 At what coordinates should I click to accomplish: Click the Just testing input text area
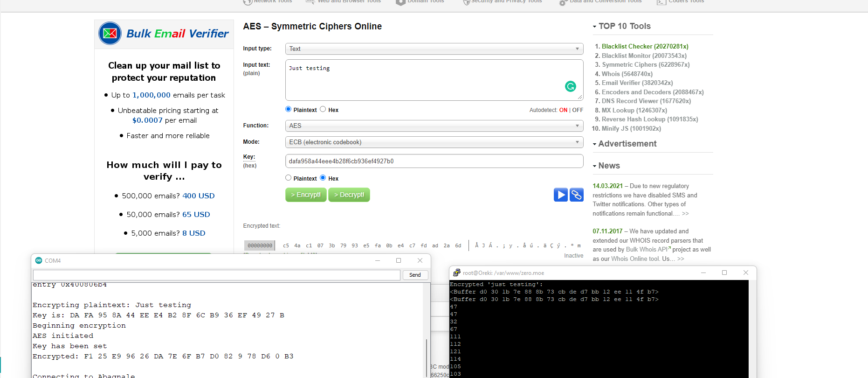434,80
